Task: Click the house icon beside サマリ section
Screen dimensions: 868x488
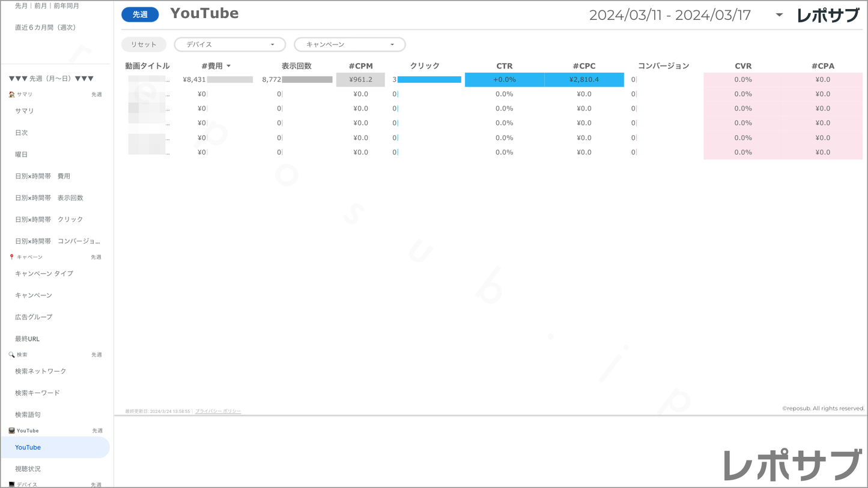Action: coord(11,94)
